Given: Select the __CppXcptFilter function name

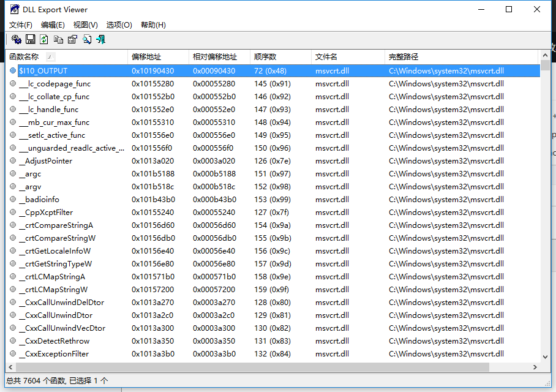Looking at the screenshot, I should [x=46, y=212].
